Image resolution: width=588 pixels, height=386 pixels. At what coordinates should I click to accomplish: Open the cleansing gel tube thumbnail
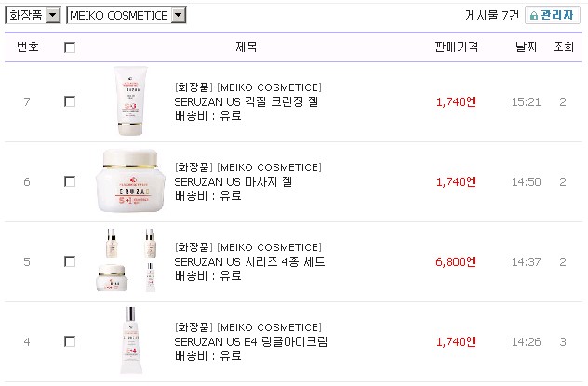click(130, 100)
